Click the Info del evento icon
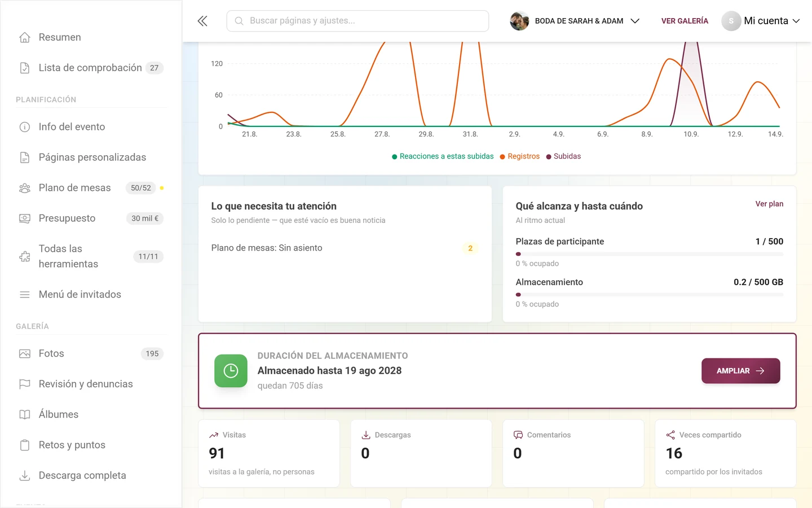Screen dimensions: 812x508 click(x=25, y=127)
